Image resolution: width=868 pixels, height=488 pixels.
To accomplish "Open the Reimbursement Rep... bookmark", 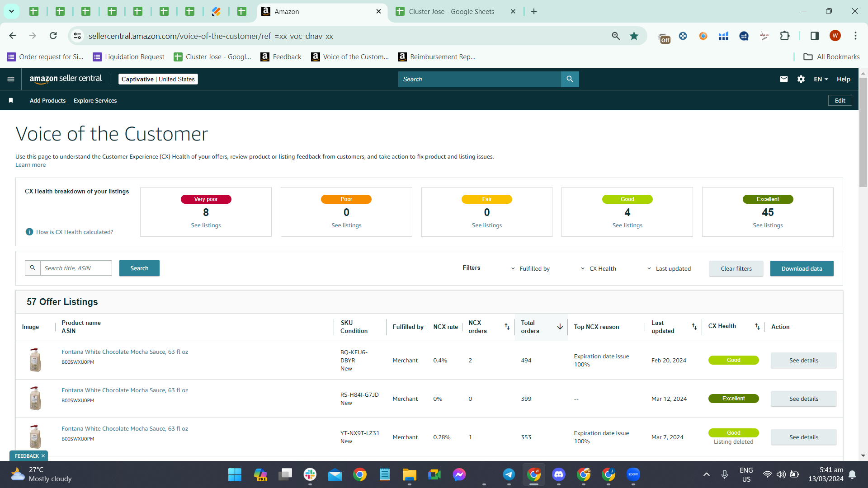I will (437, 57).
